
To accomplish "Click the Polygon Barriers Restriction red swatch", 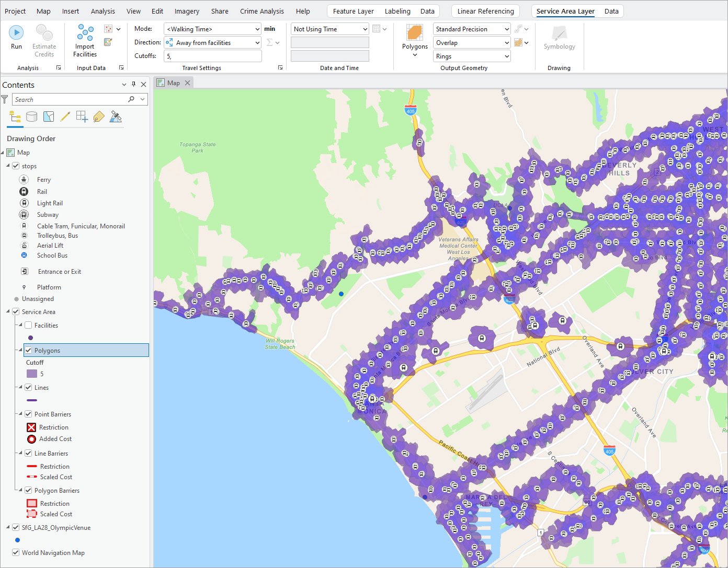I will point(32,503).
